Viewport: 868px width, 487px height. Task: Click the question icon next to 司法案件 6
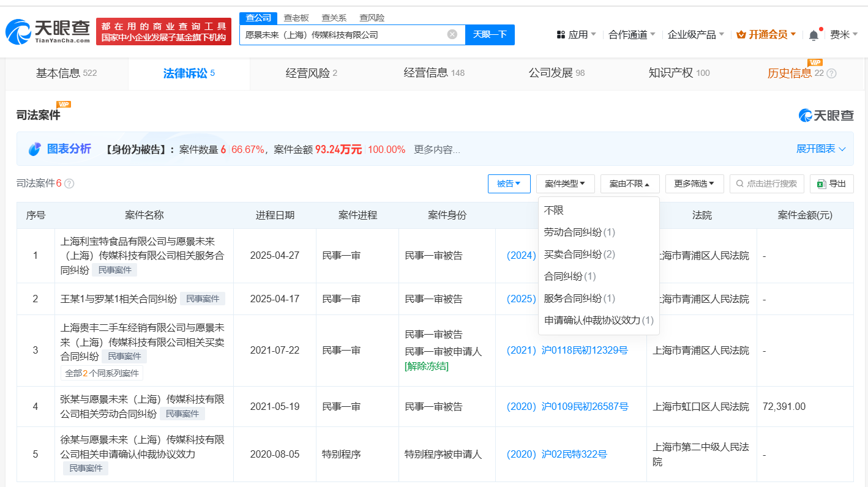69,184
